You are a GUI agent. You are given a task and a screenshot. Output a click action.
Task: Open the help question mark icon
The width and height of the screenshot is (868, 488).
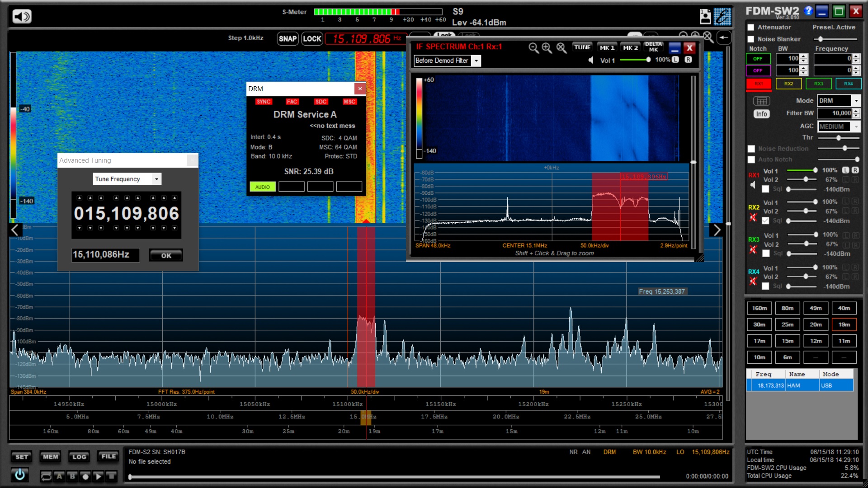pyautogui.click(x=808, y=11)
